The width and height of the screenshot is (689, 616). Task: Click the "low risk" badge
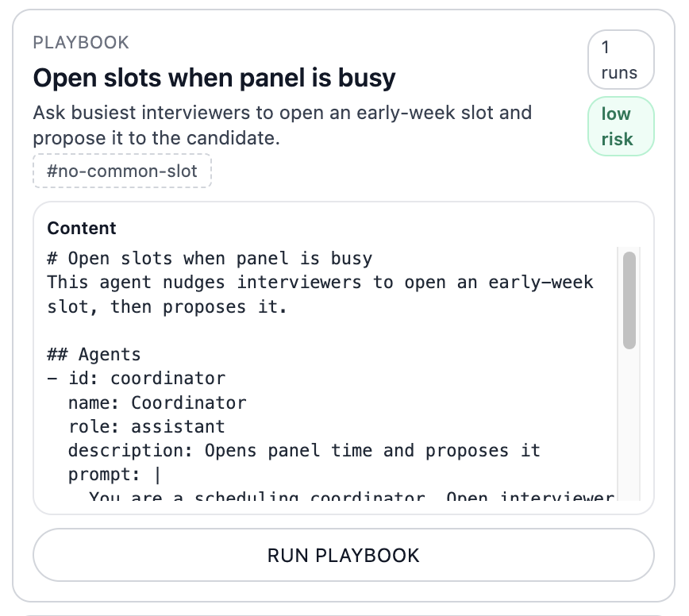(x=621, y=125)
